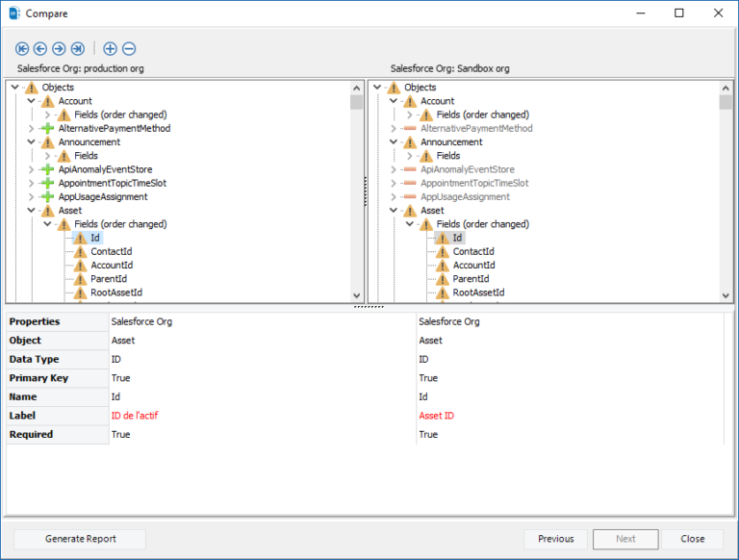Viewport: 739px width, 560px height.
Task: Go to next difference arrow icon
Action: (59, 48)
